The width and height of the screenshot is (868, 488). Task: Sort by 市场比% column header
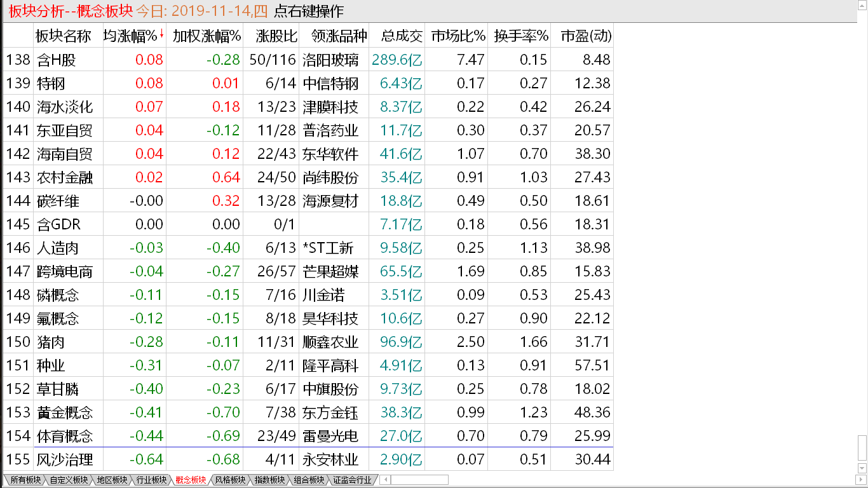458,36
